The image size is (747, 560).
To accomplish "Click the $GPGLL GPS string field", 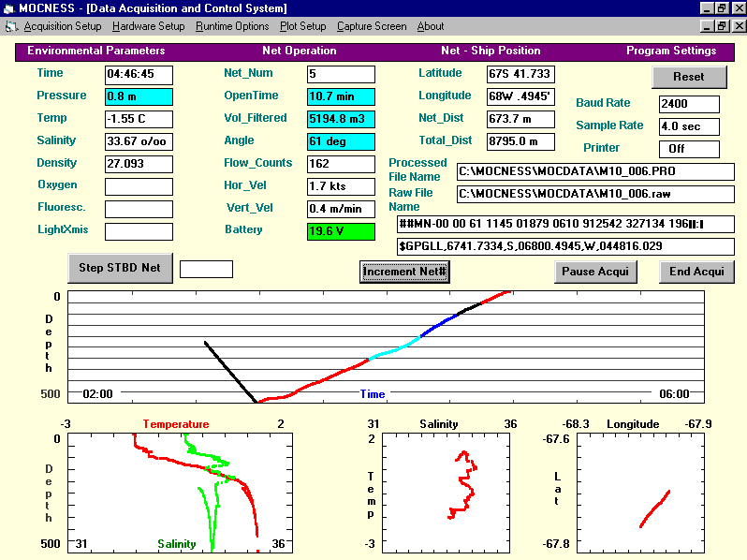I will (565, 246).
